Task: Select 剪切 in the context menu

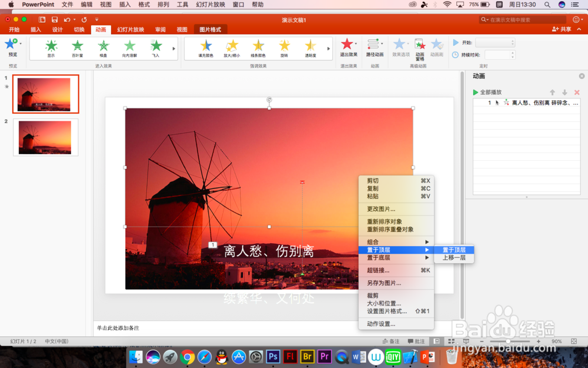Action: [396, 181]
